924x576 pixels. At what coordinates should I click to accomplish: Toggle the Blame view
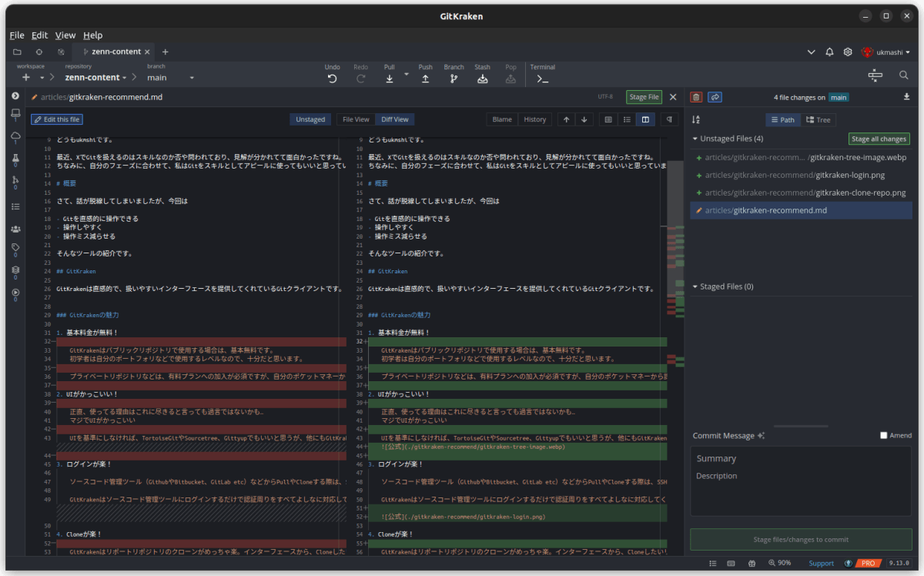pyautogui.click(x=502, y=119)
